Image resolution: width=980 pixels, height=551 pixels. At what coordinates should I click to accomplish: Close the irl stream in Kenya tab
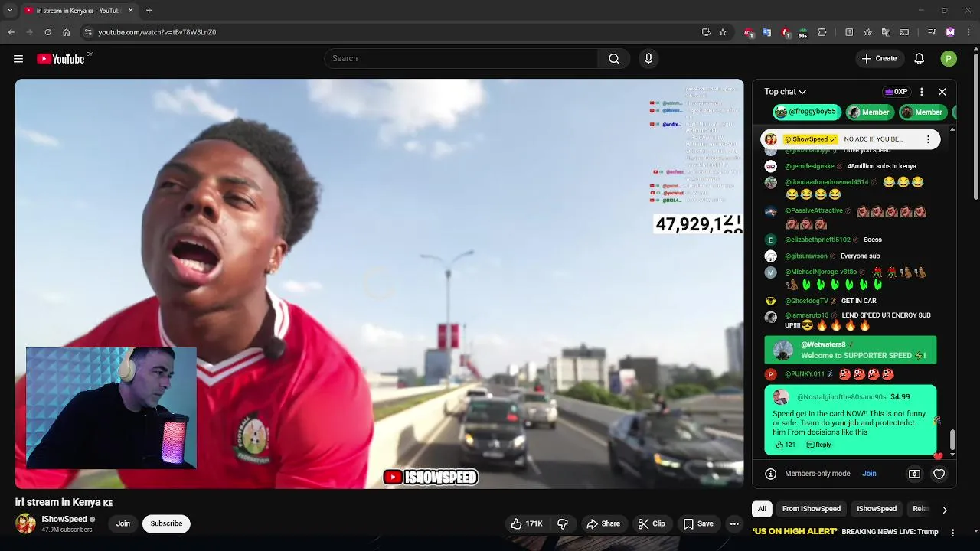click(x=130, y=11)
